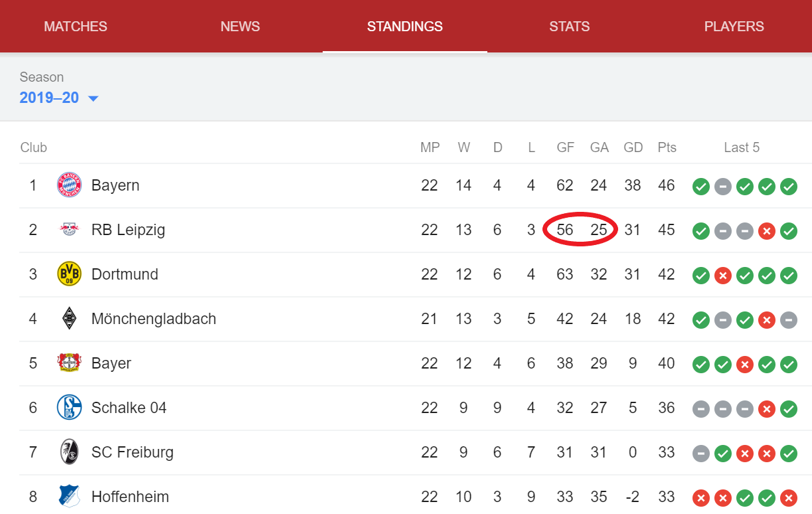Click the Bayern club logo
This screenshot has height=514, width=812.
(x=69, y=185)
